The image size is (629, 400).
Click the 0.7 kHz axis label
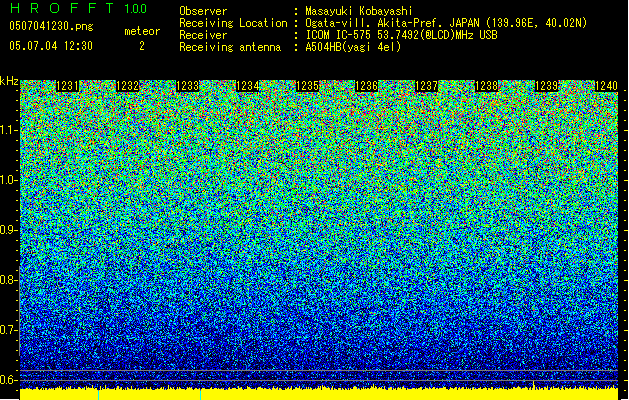point(9,330)
